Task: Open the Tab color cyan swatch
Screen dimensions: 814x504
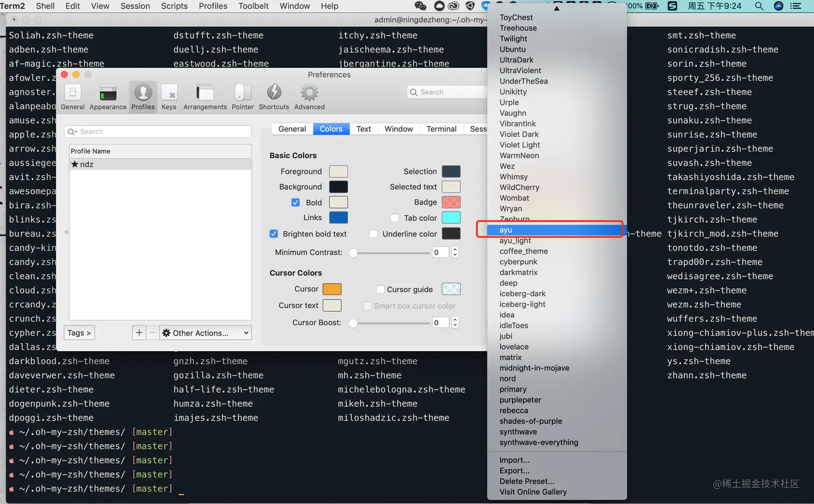Action: [451, 218]
